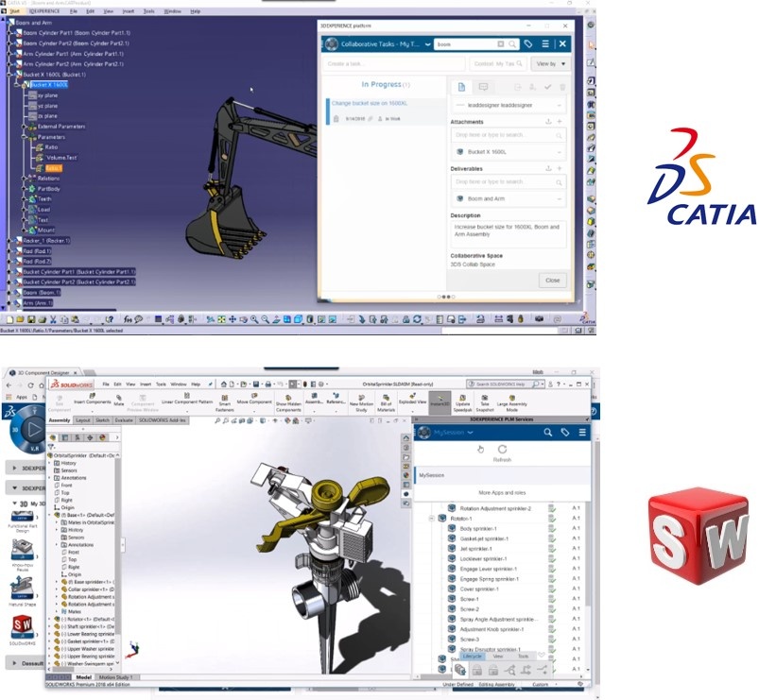
Task: Collapse Bucket X 1600L (Bucket.1) product node
Action: click(10, 75)
